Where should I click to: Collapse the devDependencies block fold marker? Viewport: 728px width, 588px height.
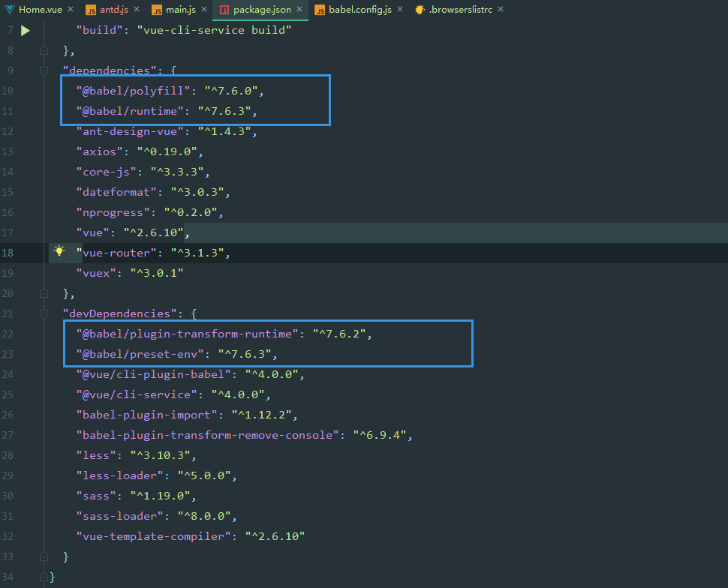[44, 314]
